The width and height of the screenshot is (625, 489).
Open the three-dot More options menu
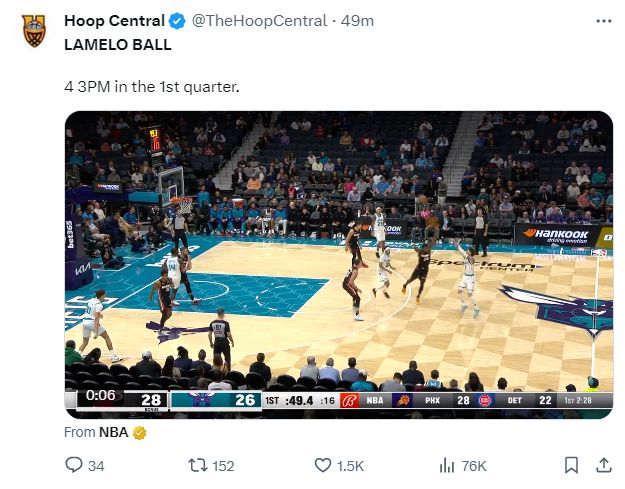click(603, 20)
